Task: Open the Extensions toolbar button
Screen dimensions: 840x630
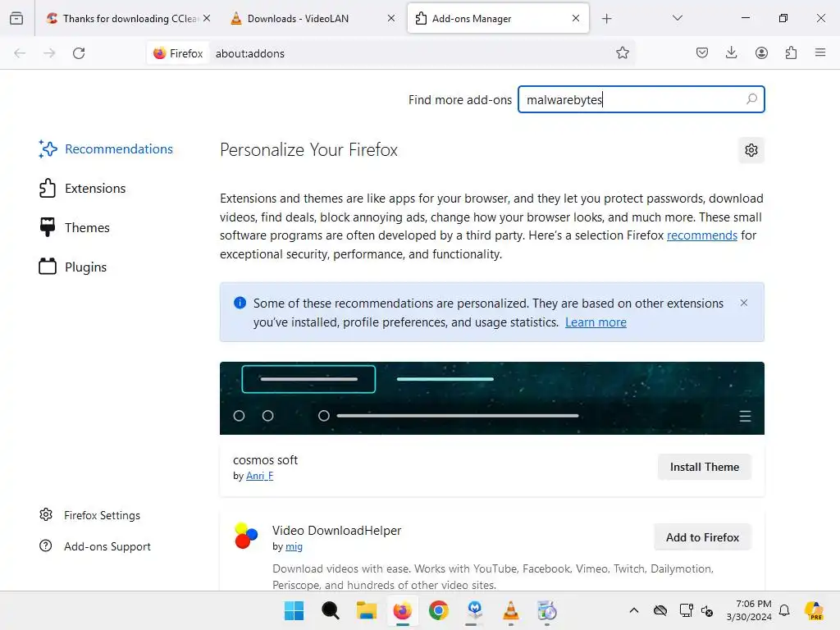Action: [791, 52]
